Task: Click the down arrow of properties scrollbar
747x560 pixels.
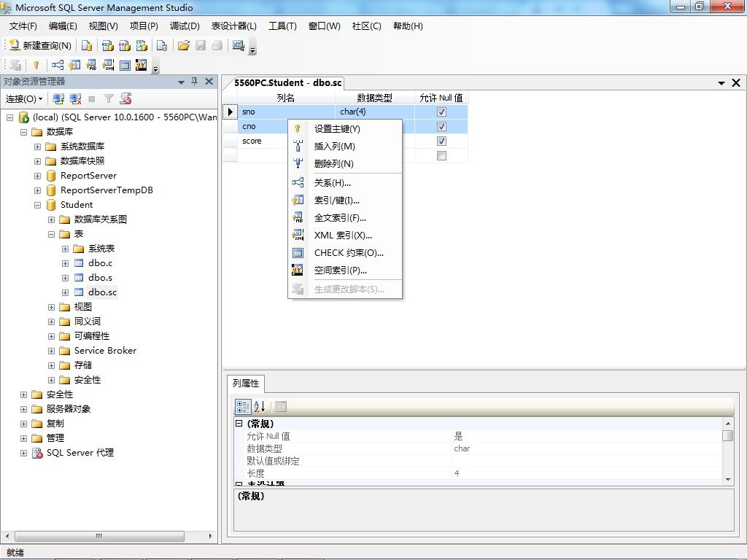Action: (727, 480)
